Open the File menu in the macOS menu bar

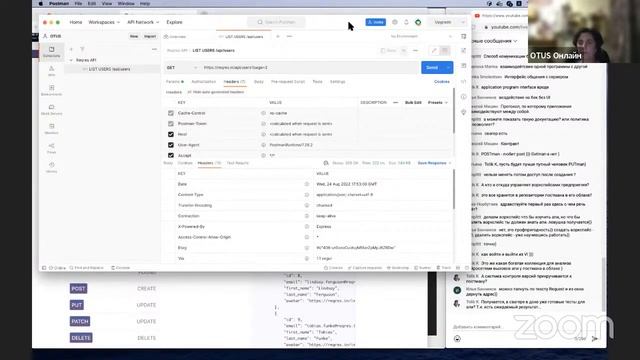coord(78,4)
